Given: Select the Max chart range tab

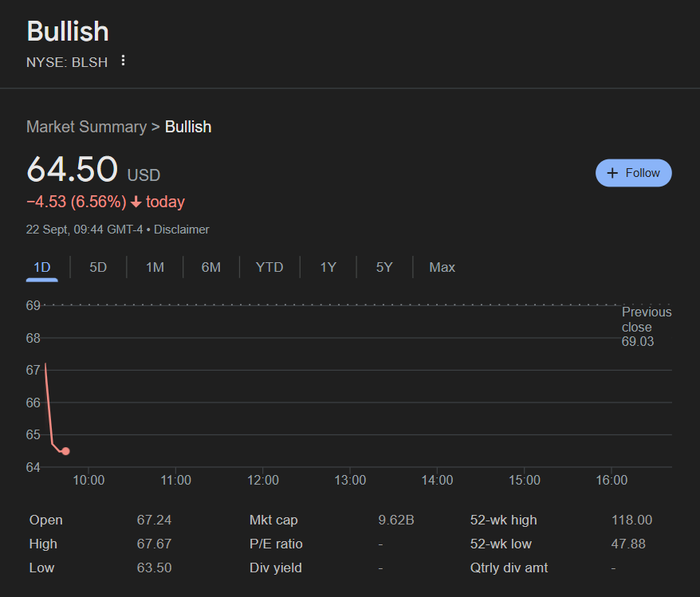Looking at the screenshot, I should (442, 267).
